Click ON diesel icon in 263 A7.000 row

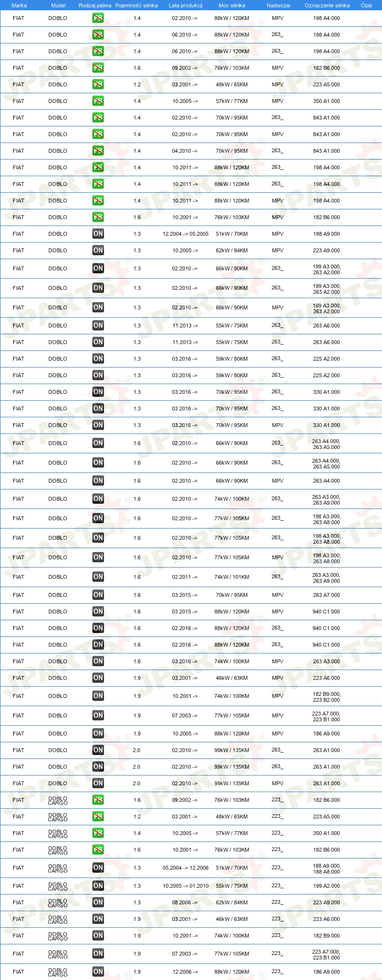[x=98, y=595]
